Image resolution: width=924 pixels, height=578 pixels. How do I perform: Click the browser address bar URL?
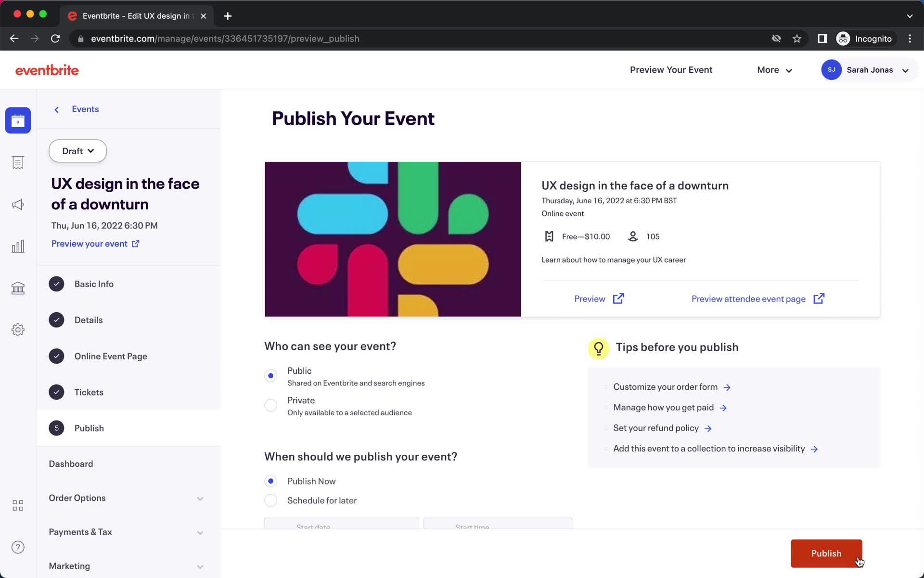pos(225,39)
